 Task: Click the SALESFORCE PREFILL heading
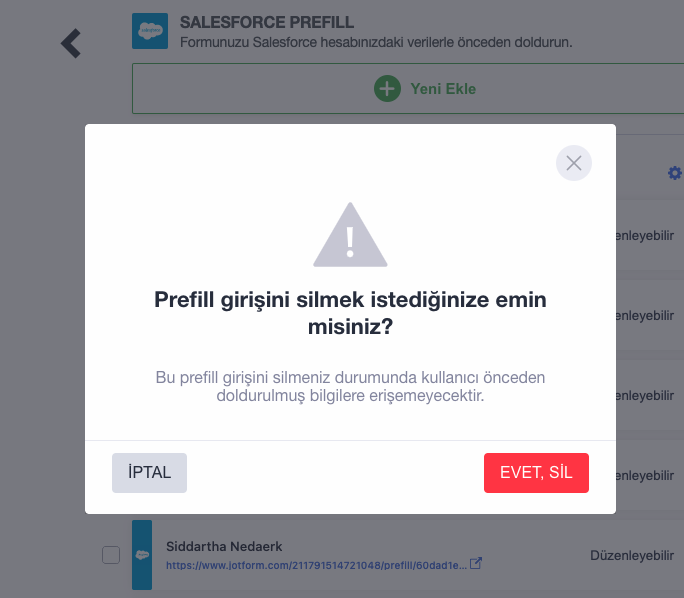point(267,22)
